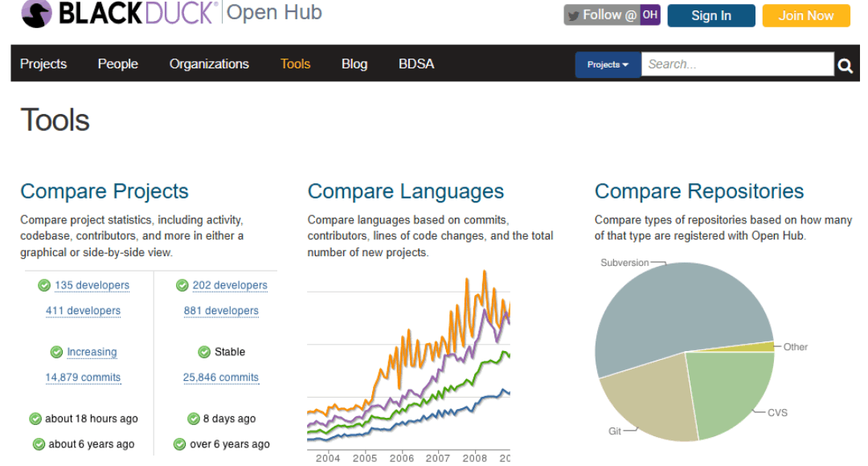The image size is (868, 466).
Task: Click the Sign In button
Action: tap(710, 15)
